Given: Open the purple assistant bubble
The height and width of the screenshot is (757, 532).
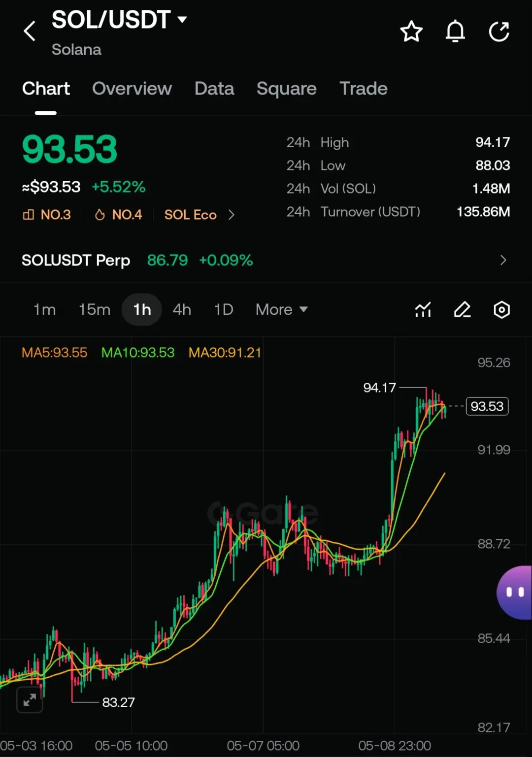Looking at the screenshot, I should click(x=514, y=592).
